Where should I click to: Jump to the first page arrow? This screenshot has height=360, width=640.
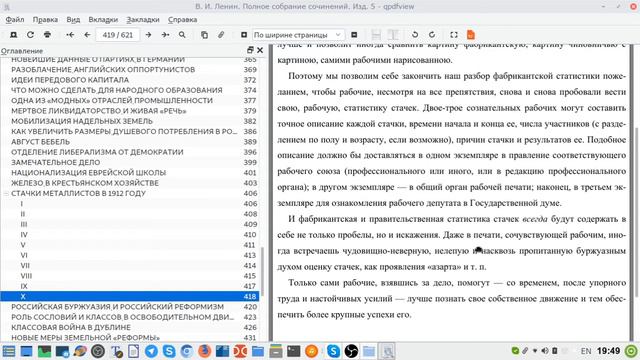70,35
